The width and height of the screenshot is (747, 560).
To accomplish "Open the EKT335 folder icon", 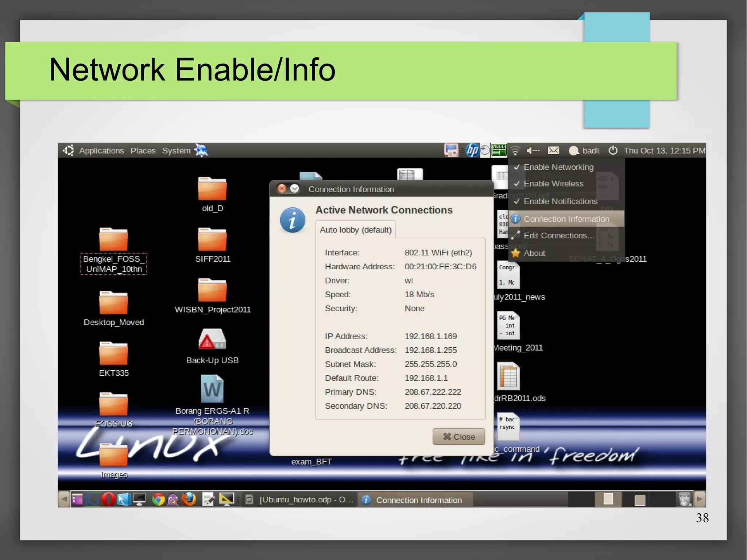I will pos(113,353).
